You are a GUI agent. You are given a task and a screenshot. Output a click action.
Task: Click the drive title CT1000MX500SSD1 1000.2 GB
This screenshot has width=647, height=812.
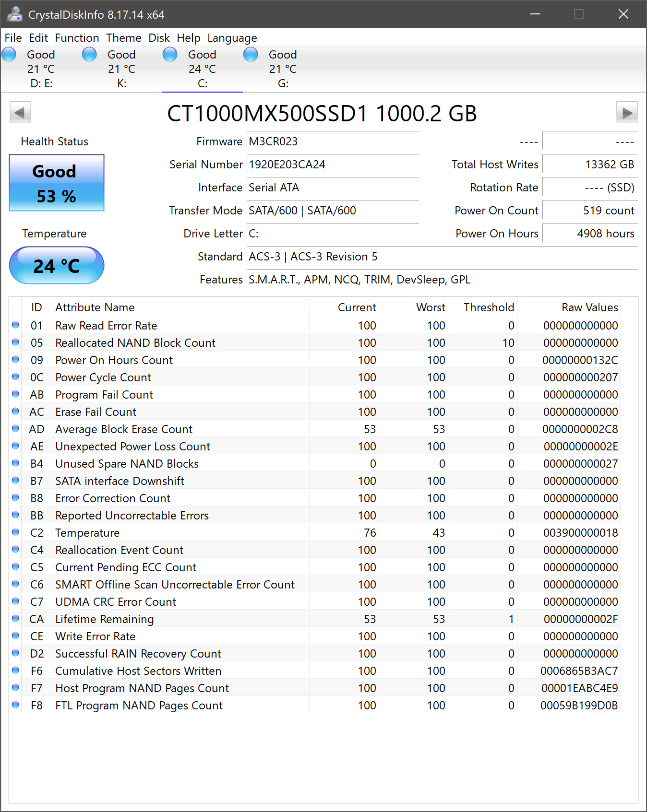tap(322, 114)
